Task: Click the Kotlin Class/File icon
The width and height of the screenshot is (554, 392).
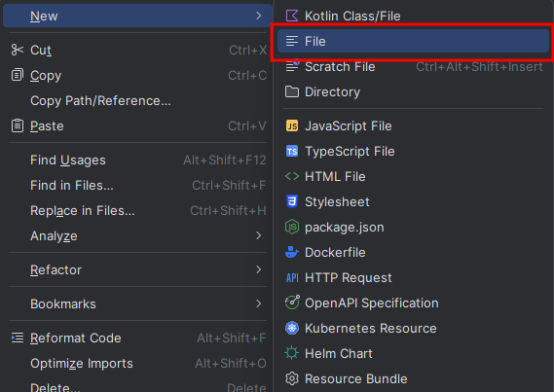Action: click(292, 16)
